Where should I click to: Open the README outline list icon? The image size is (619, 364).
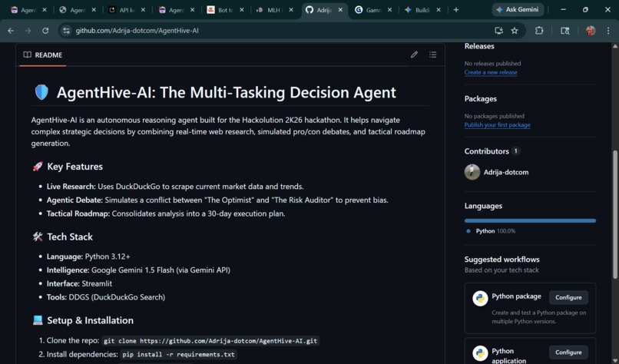pos(432,55)
